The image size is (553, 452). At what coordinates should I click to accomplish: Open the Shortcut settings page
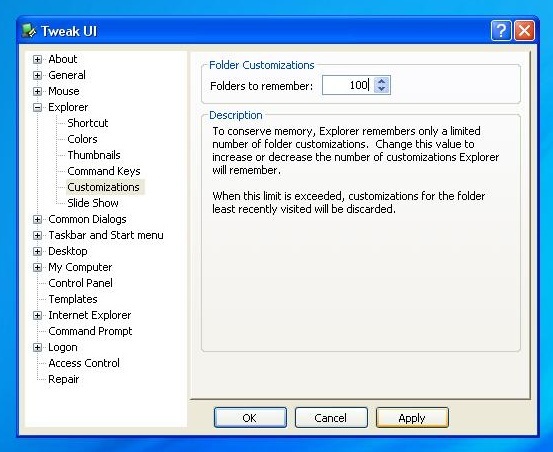click(88, 123)
